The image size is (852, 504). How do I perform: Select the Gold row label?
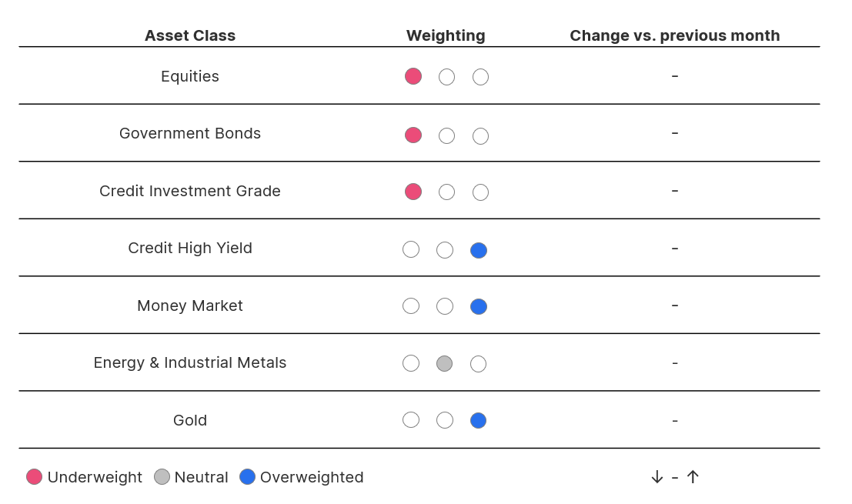click(x=190, y=420)
